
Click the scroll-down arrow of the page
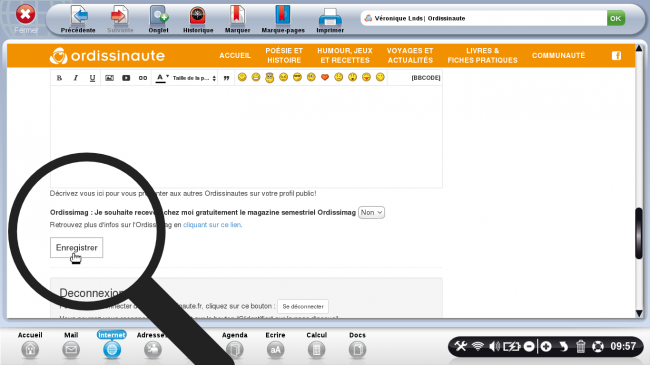(639, 313)
